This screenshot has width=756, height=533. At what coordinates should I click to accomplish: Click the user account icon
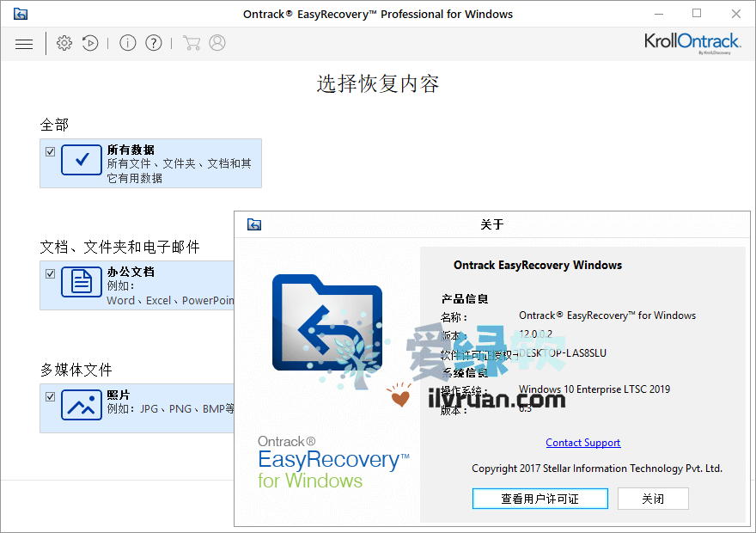[x=217, y=43]
